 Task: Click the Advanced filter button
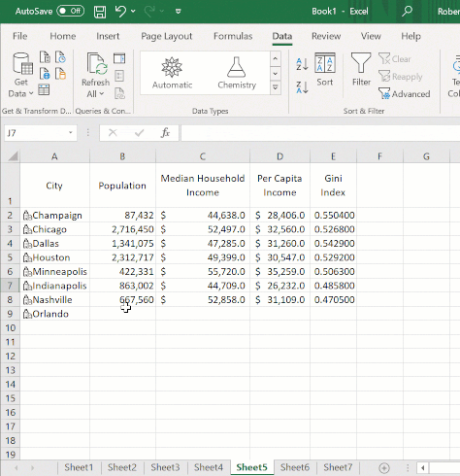(405, 94)
